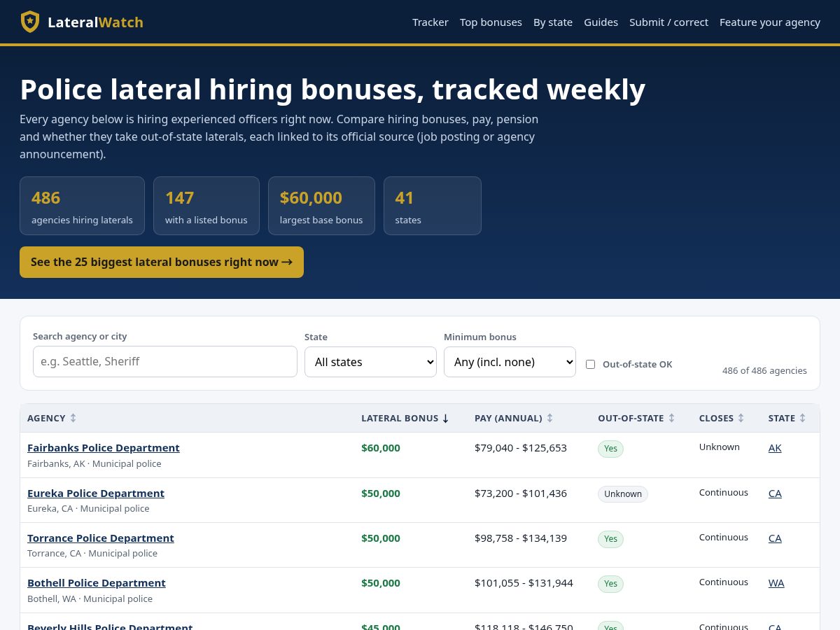Click pay range $79,040 - $125,653

(x=521, y=447)
